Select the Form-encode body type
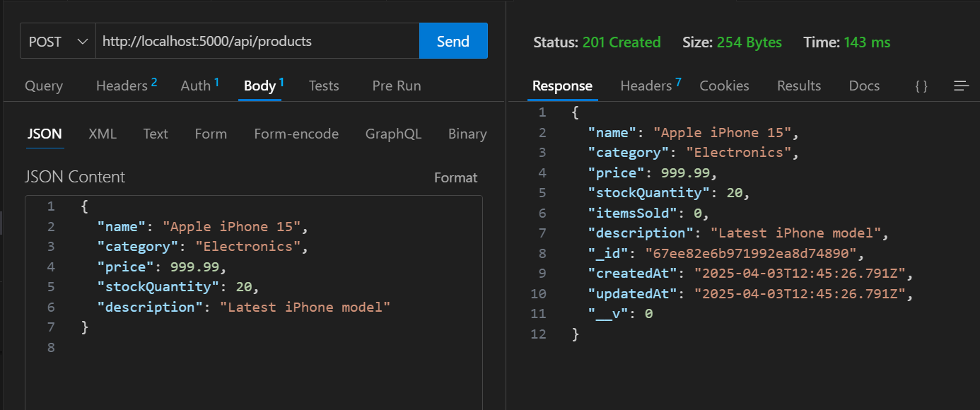 click(296, 134)
